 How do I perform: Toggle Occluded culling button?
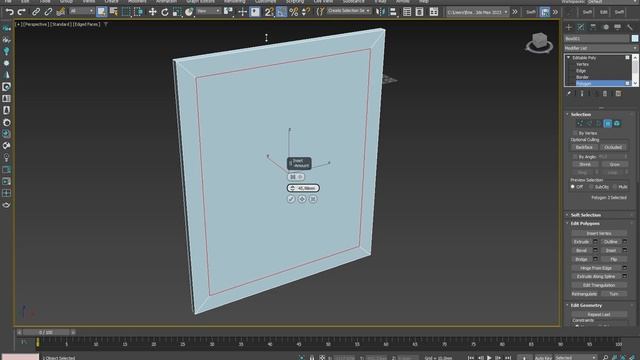pos(613,147)
